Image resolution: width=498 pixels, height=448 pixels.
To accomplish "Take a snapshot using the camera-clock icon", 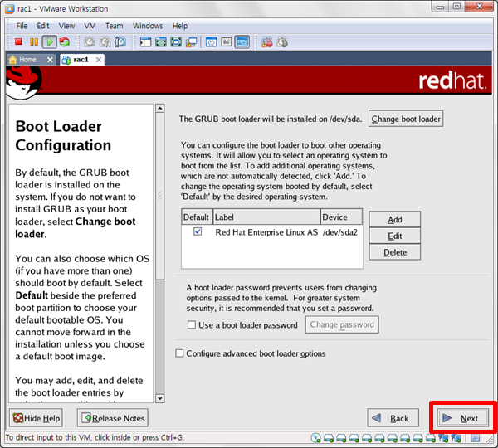I will point(90,41).
